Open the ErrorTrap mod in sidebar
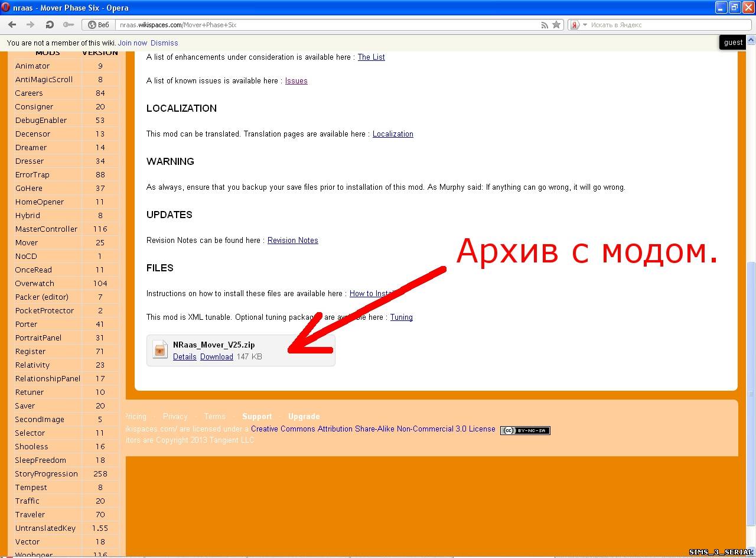756x558 pixels. (x=32, y=174)
